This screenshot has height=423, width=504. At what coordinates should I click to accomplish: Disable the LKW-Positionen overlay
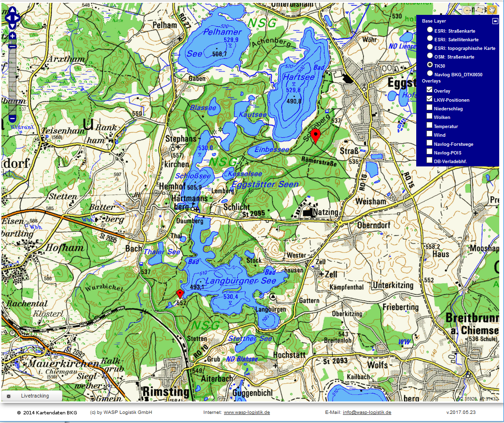(x=430, y=99)
